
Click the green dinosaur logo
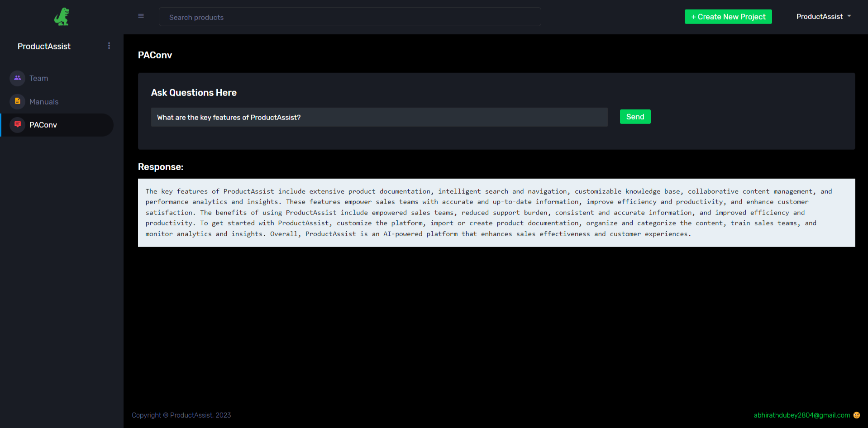[x=62, y=17]
